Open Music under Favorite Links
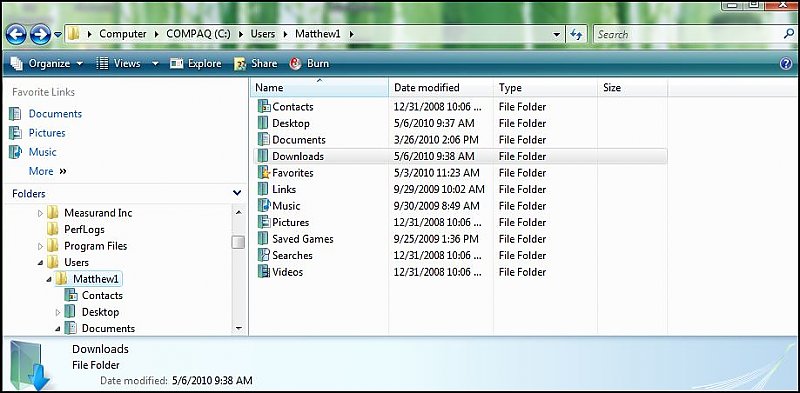Image resolution: width=800 pixels, height=393 pixels. coord(42,152)
